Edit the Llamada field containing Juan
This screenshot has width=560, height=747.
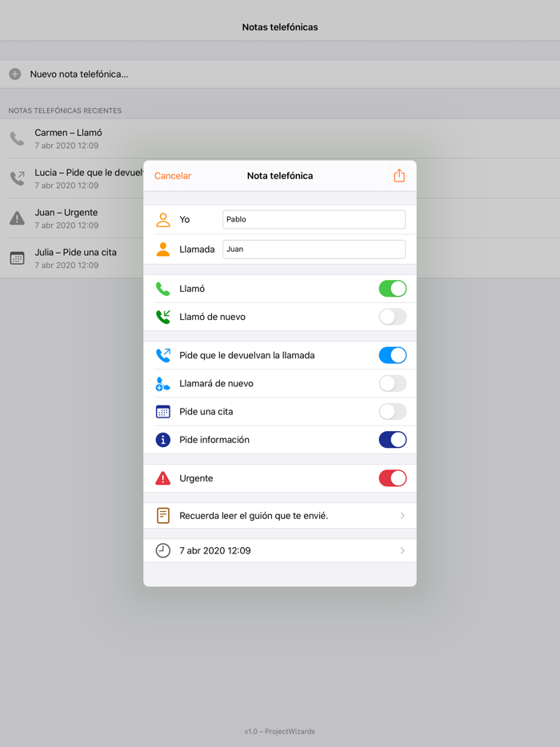point(314,250)
